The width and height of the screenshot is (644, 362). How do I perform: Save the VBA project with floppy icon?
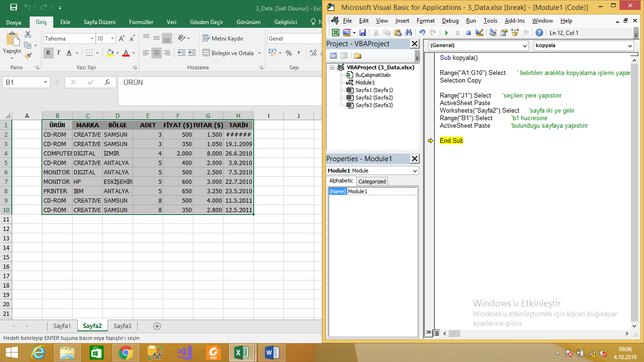pos(362,33)
